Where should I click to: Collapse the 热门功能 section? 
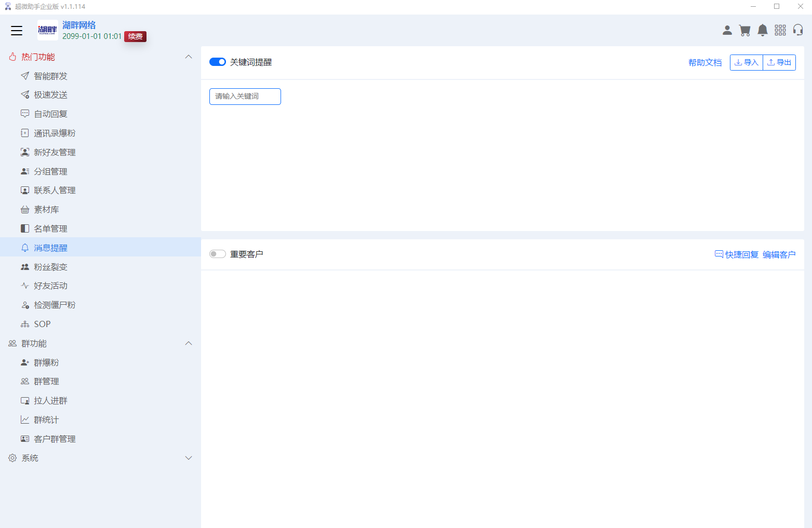tap(189, 57)
